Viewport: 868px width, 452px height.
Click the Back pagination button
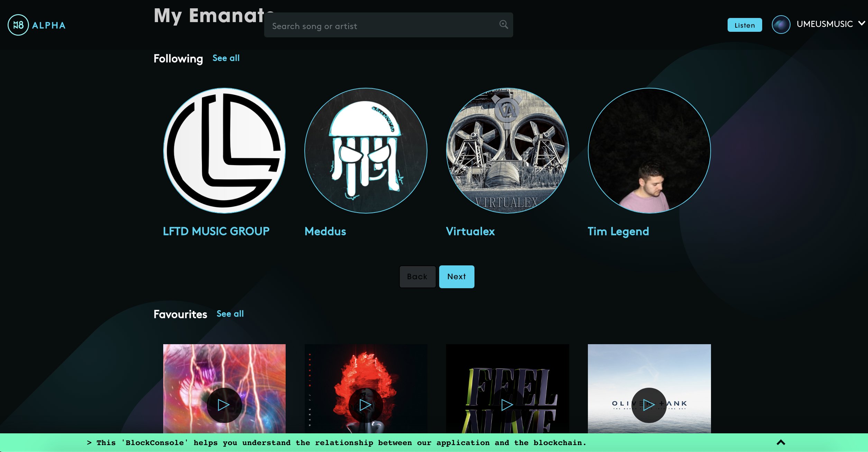(417, 276)
